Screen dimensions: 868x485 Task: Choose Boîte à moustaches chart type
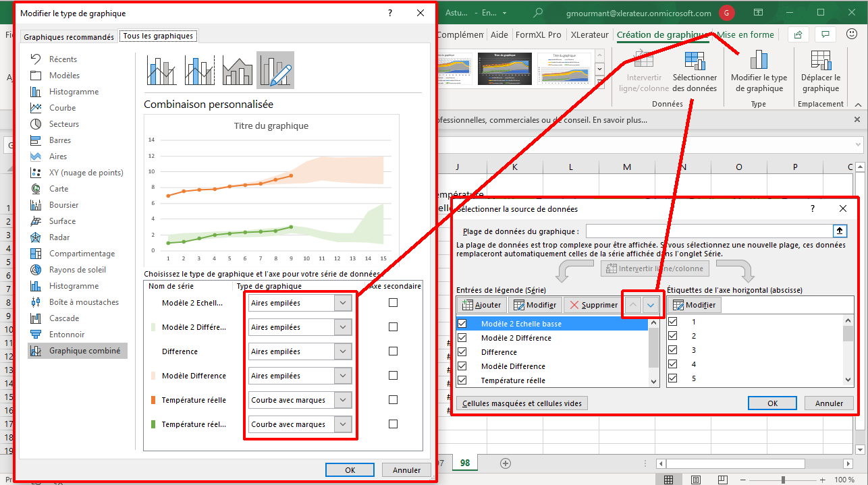tap(84, 302)
